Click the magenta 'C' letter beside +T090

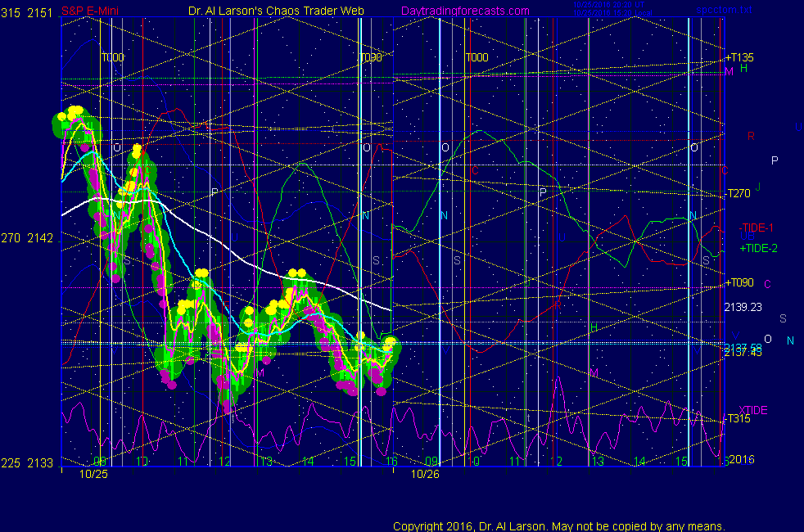point(768,284)
